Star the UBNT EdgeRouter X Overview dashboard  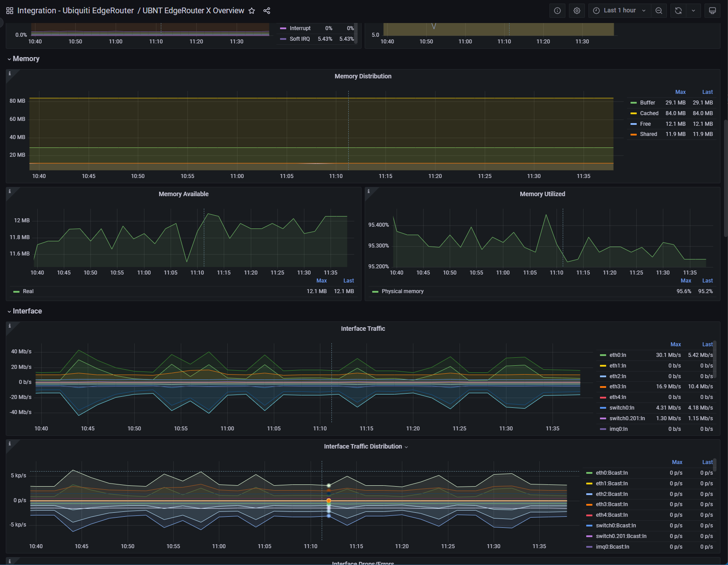pyautogui.click(x=252, y=11)
